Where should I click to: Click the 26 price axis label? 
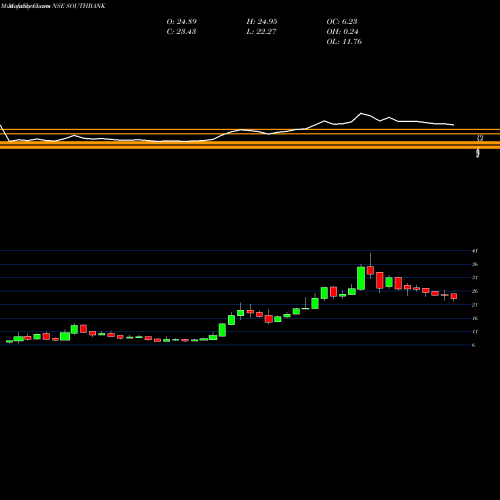tap(475, 291)
